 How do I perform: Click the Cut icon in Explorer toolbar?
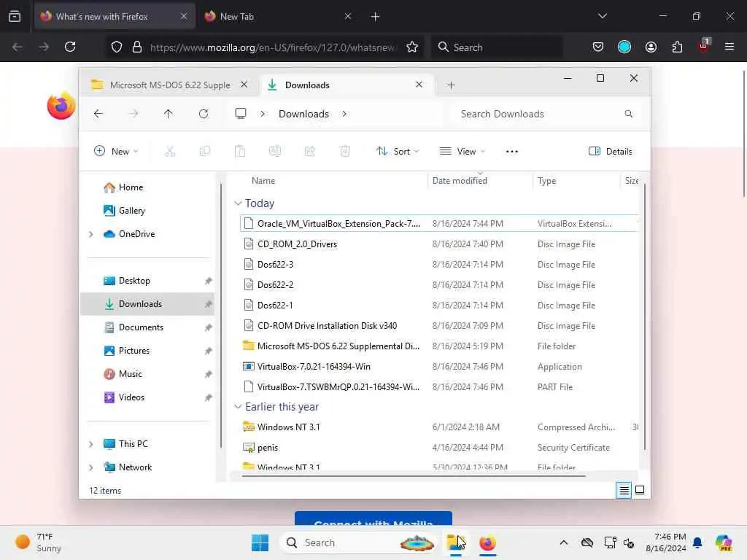(x=169, y=152)
